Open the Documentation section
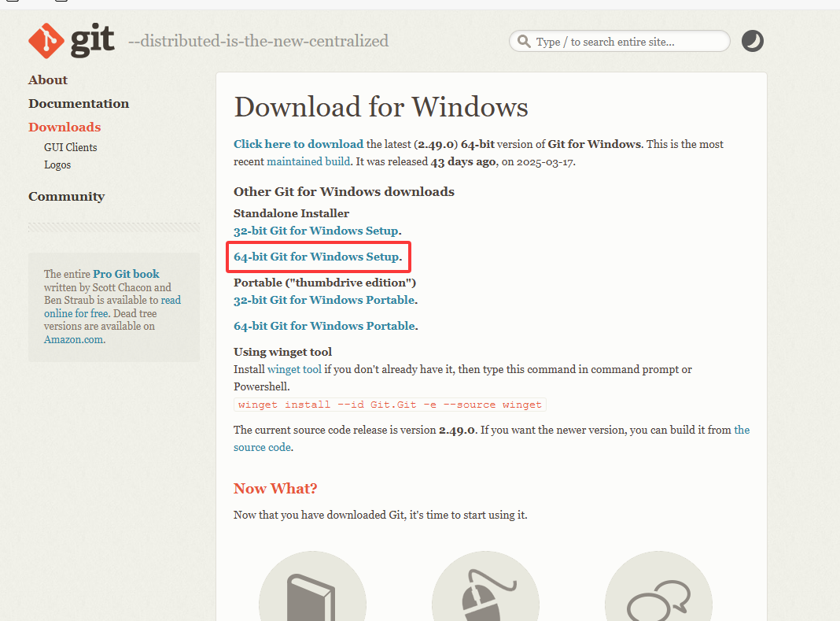 79,104
